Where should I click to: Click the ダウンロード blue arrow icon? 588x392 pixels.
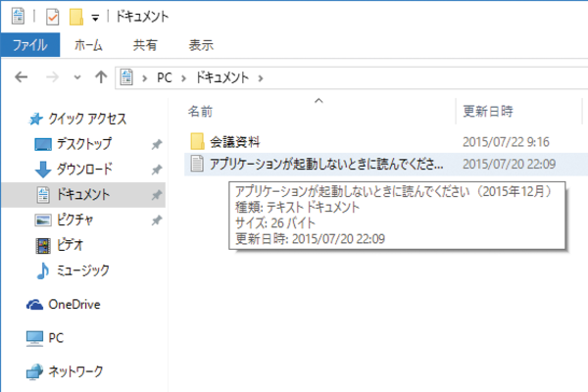tap(43, 170)
